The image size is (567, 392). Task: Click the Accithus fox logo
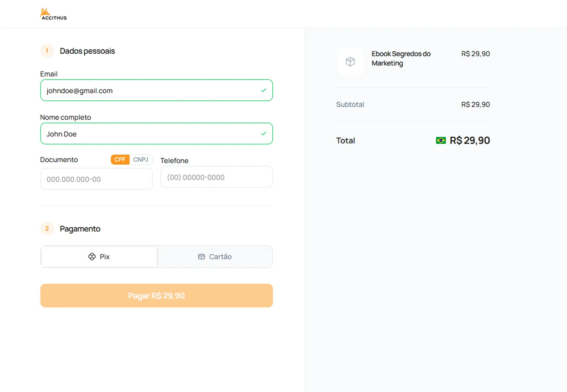53,14
